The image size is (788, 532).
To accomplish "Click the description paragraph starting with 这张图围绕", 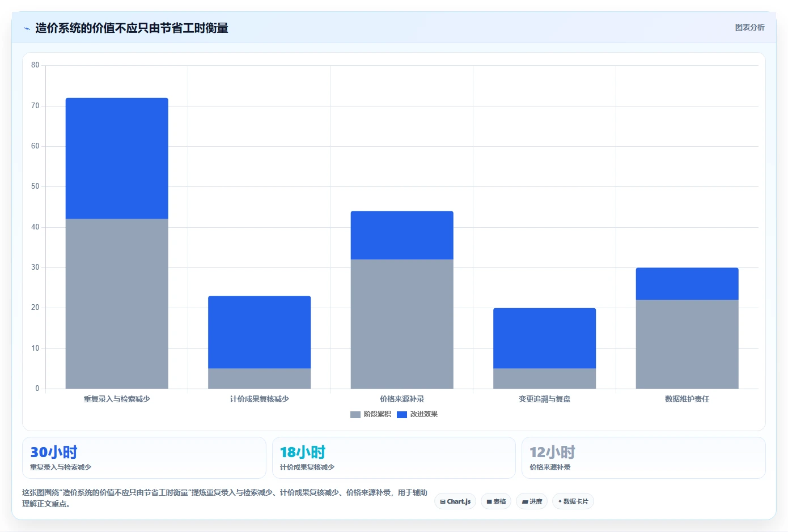I will pyautogui.click(x=224, y=498).
